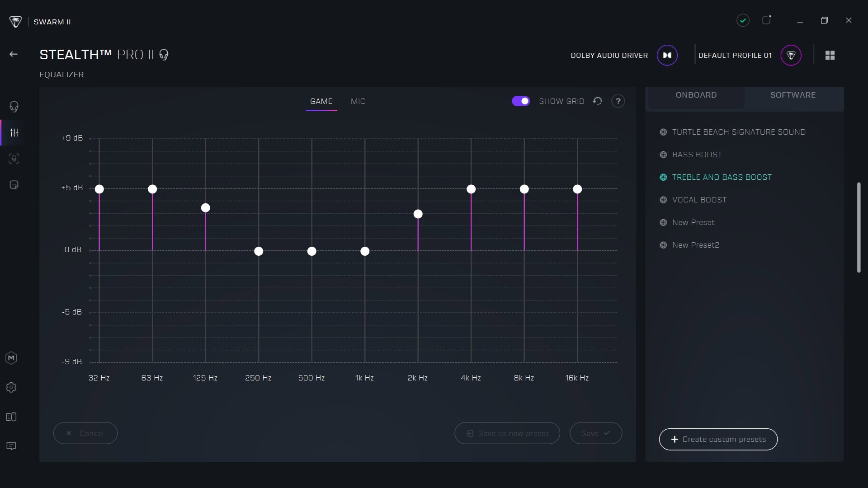
Task: Open the feedback chat icon
Action: (x=11, y=446)
